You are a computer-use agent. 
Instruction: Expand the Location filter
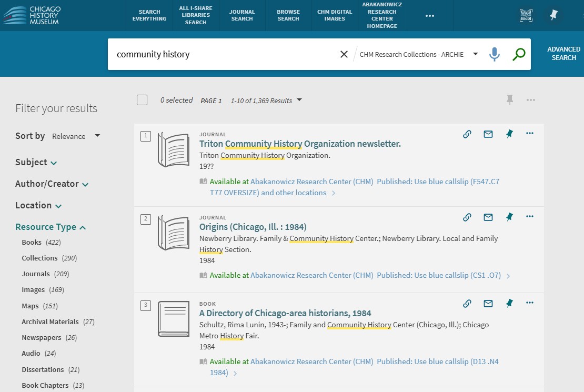click(x=38, y=206)
